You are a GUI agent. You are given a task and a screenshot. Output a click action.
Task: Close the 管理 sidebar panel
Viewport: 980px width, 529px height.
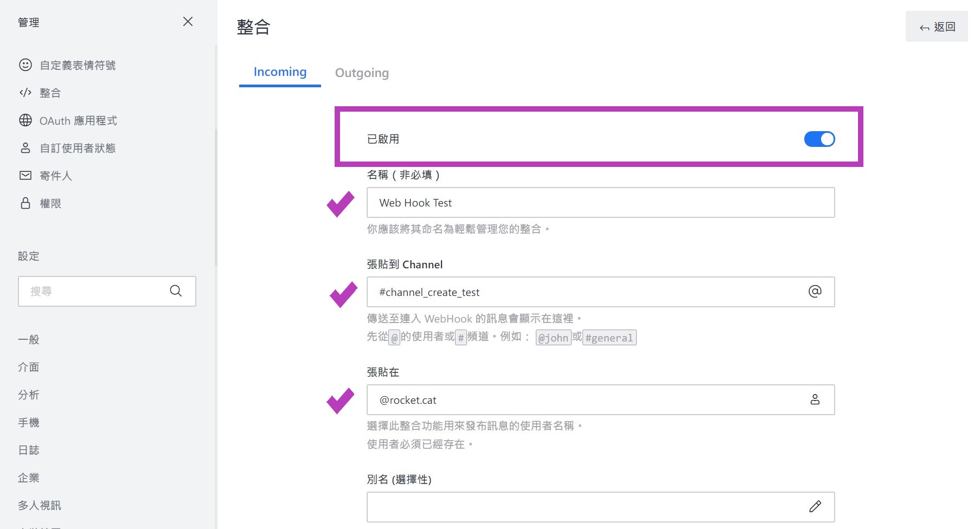(x=188, y=22)
